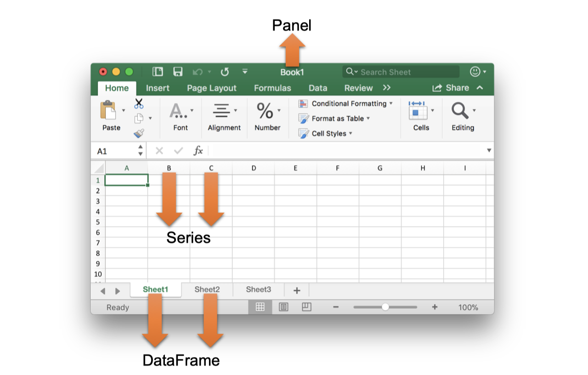588x375 pixels.
Task: Switch to Page Break Preview icon
Action: coord(306,307)
